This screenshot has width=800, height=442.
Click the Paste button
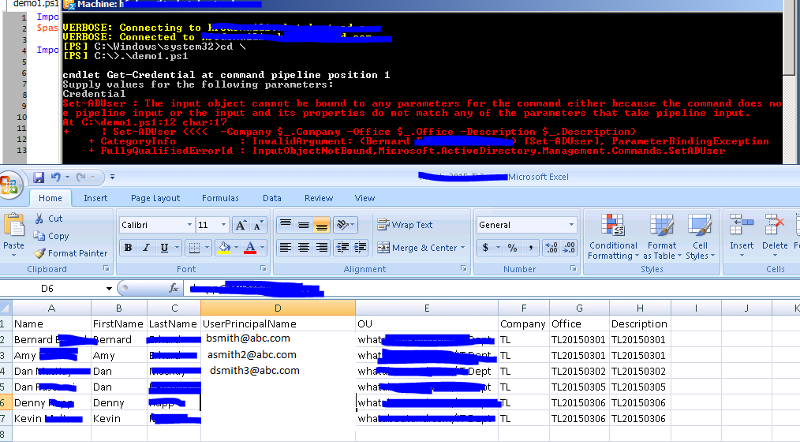tap(14, 232)
